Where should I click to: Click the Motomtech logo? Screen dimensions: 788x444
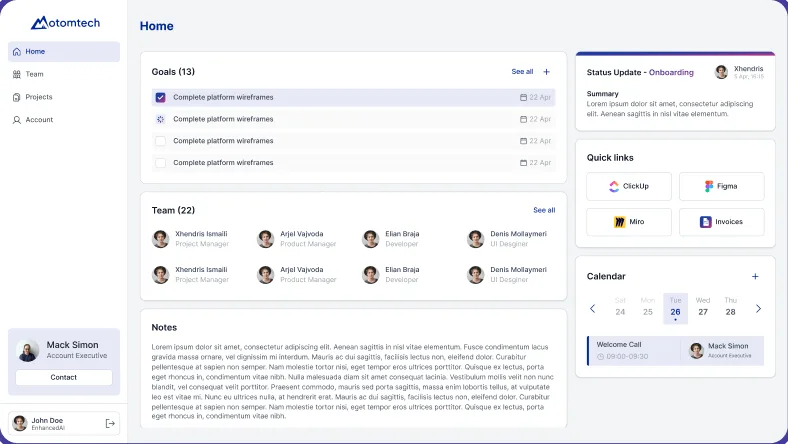tap(64, 22)
